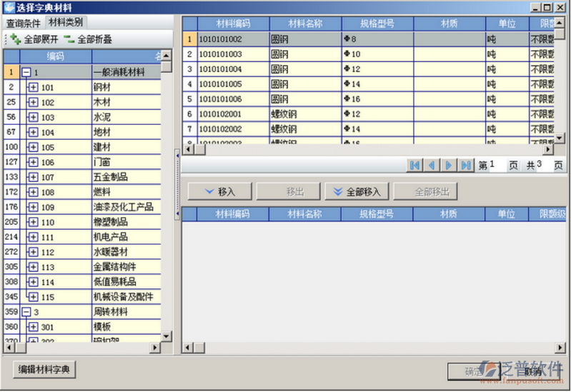Expand the 103 水泥 tree node

[x=33, y=117]
